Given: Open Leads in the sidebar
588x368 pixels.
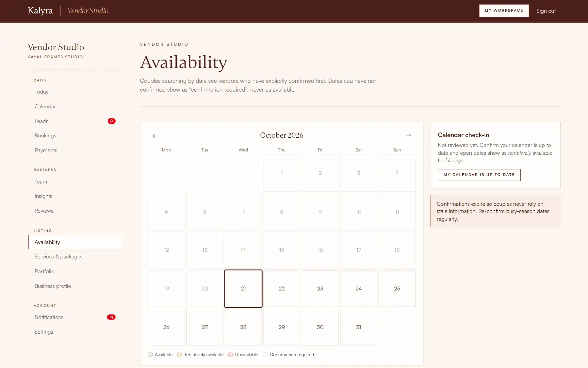Looking at the screenshot, I should [75, 121].
